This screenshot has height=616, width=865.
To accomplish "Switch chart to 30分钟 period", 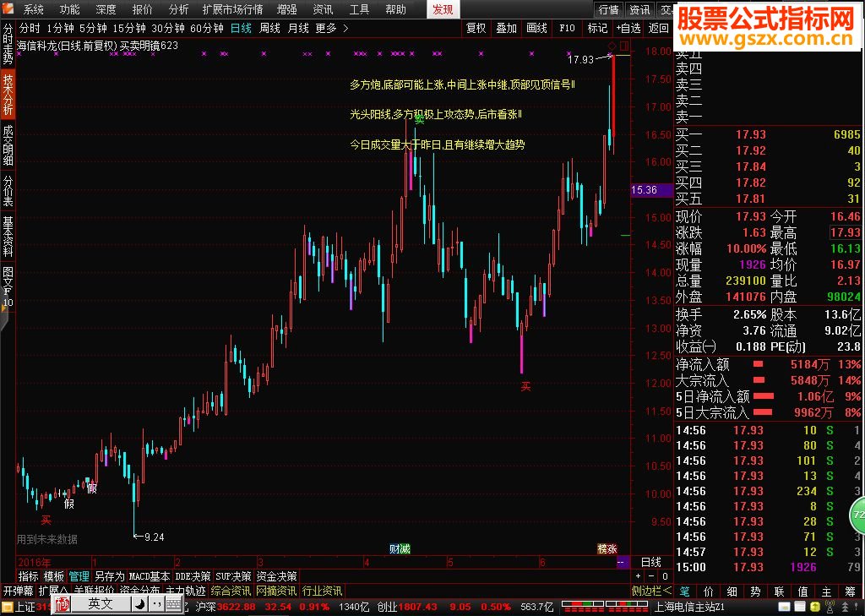I will point(168,28).
